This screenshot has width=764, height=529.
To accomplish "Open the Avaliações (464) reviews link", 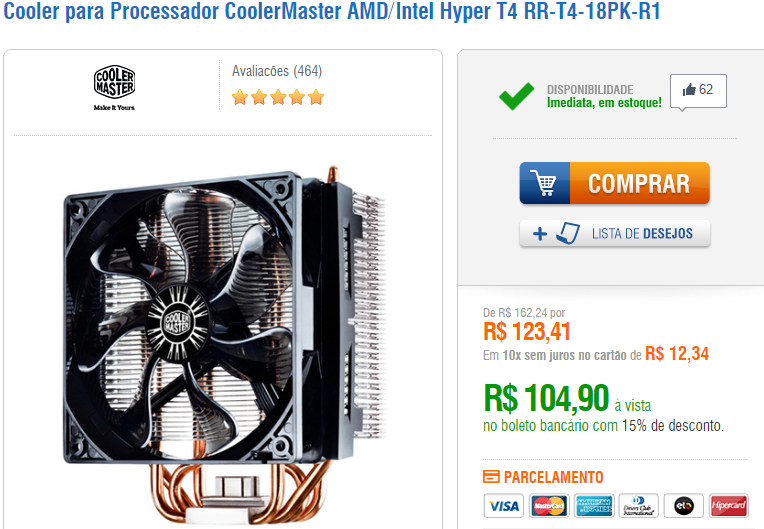I will (277, 71).
